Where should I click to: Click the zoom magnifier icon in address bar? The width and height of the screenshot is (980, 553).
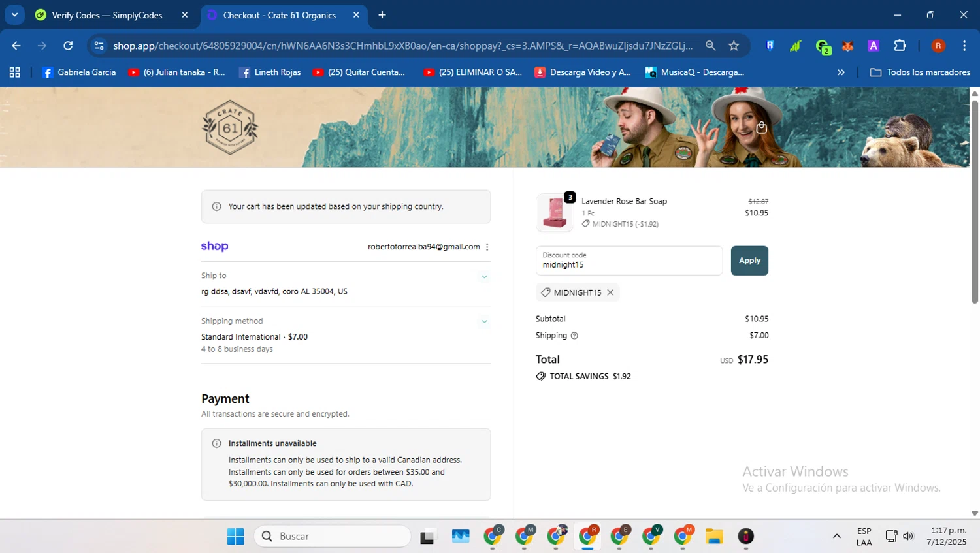710,46
